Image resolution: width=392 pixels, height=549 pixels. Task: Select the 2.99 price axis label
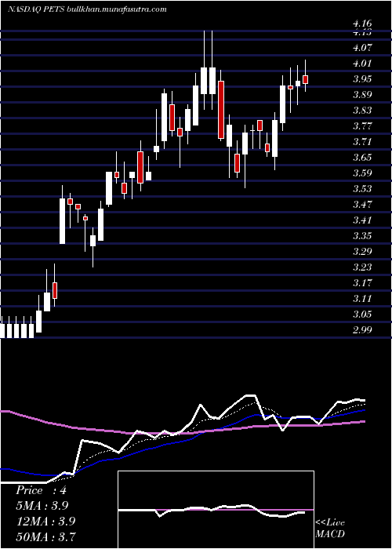pos(362,330)
